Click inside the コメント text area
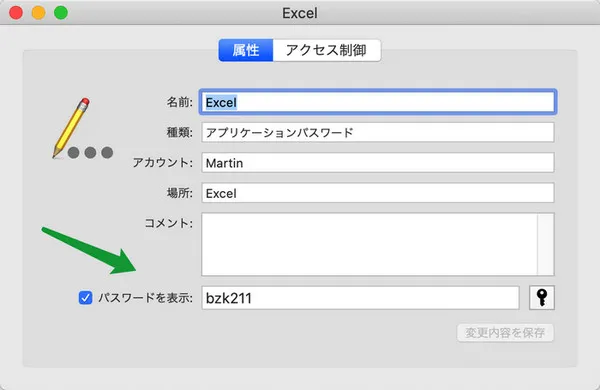 pyautogui.click(x=369, y=244)
